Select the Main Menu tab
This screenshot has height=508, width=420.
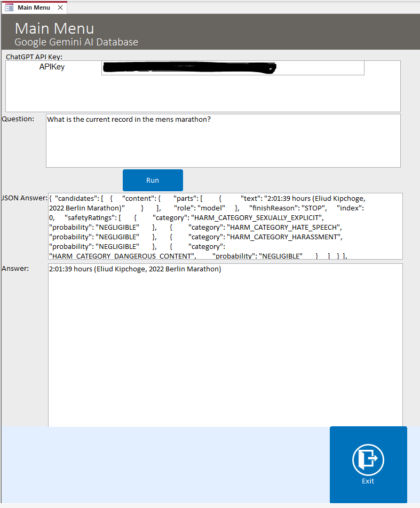(x=34, y=7)
